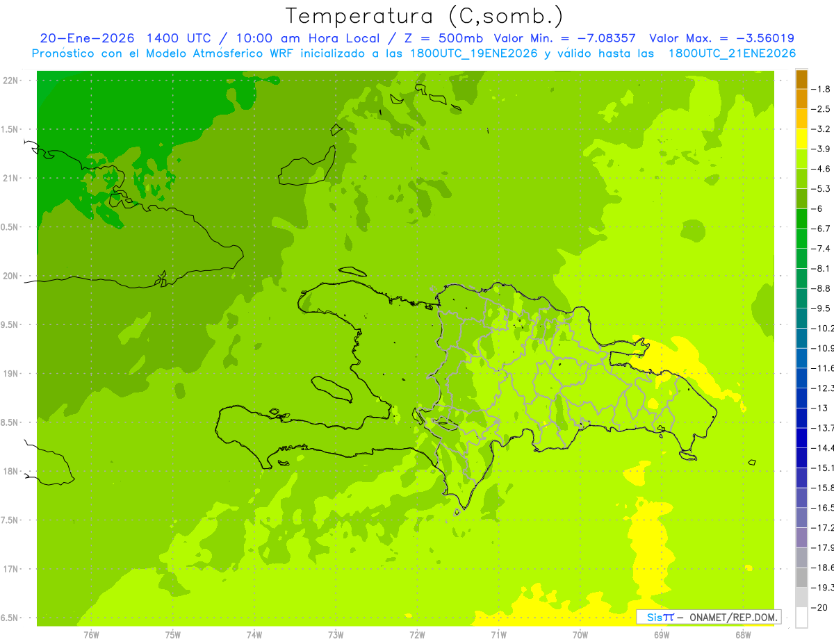Click the "68W" longitude label
The height and width of the screenshot is (644, 834).
coord(743,635)
